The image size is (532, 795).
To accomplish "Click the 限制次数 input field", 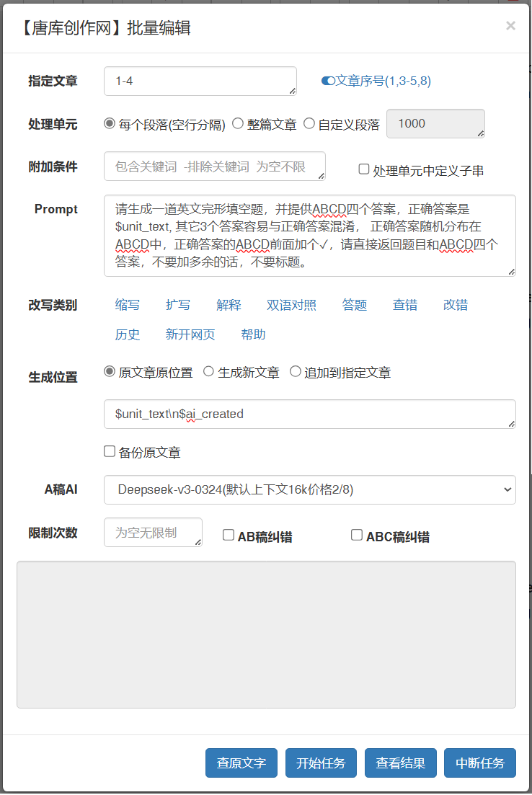I will pos(153,533).
